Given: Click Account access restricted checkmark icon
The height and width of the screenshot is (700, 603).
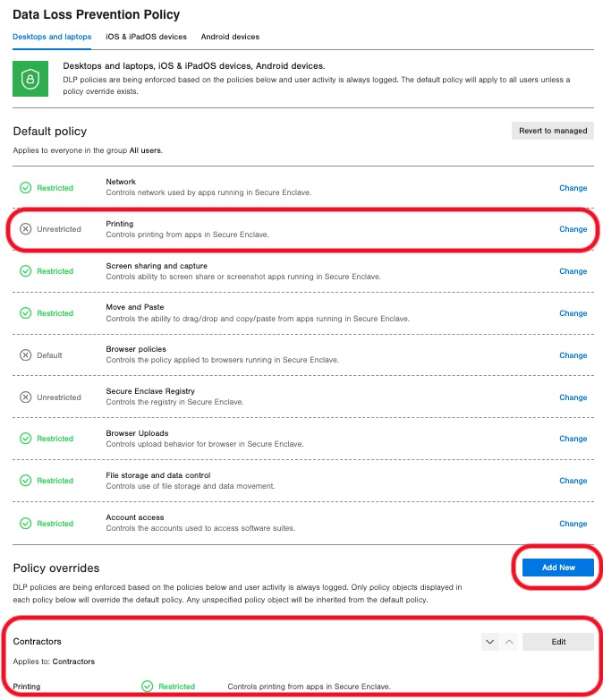Looking at the screenshot, I should pyautogui.click(x=25, y=524).
